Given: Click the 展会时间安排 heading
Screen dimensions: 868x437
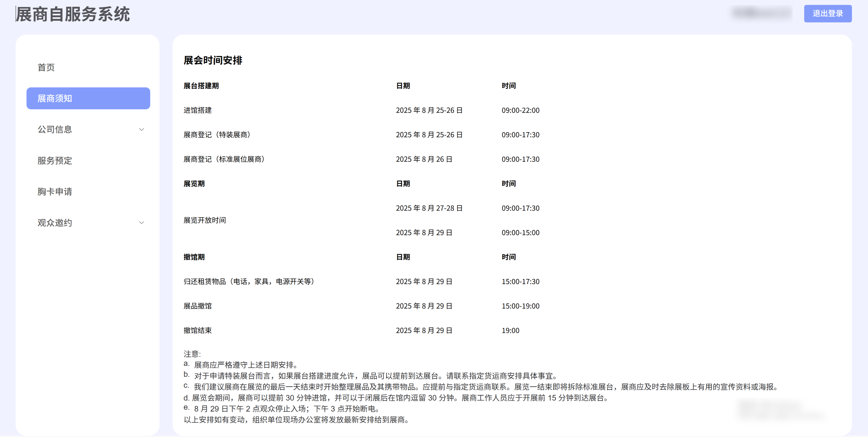Looking at the screenshot, I should (213, 60).
